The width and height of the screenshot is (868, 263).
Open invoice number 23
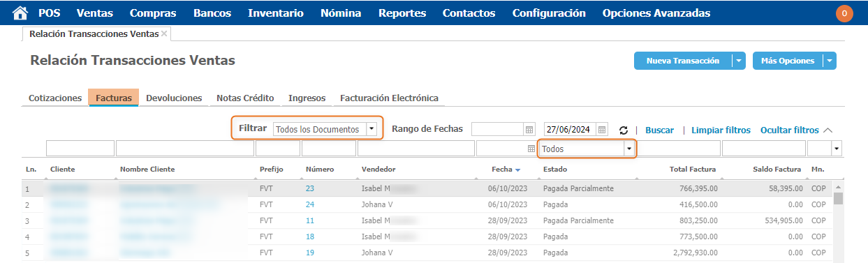coord(310,188)
